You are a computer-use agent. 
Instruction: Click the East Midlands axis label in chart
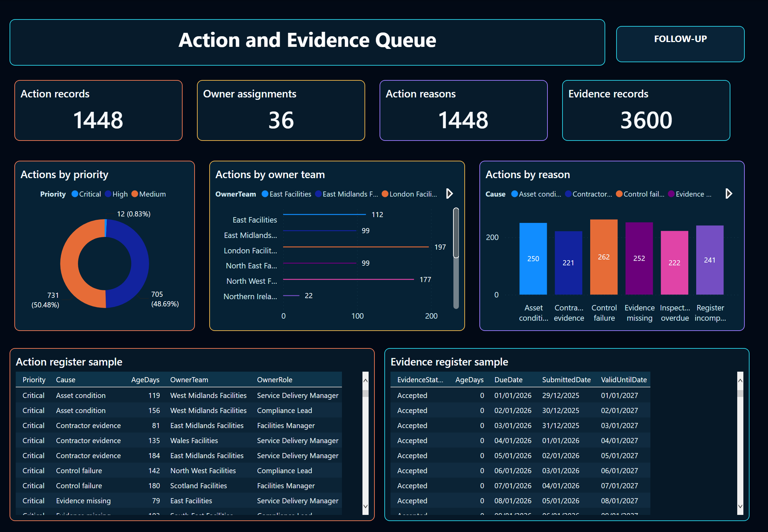tap(251, 235)
